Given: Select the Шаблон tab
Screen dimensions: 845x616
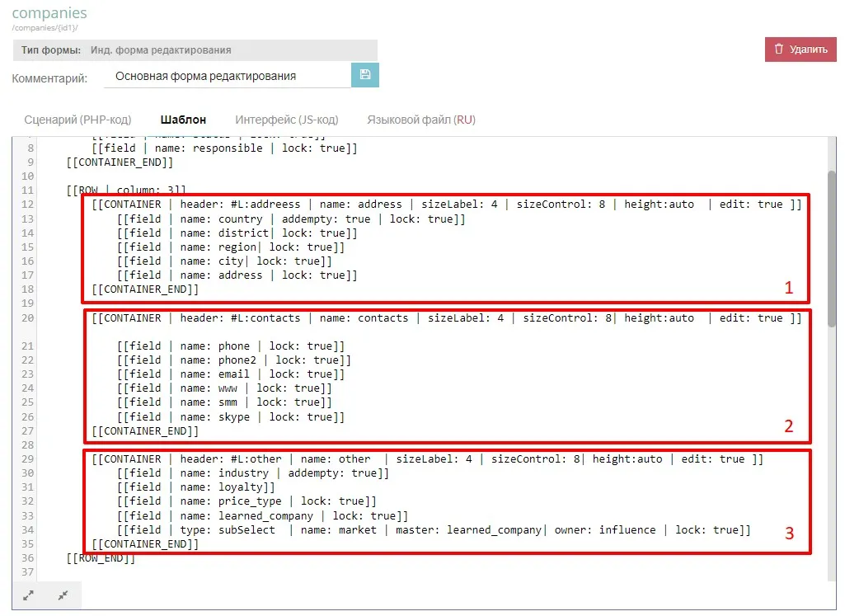Looking at the screenshot, I should [183, 120].
